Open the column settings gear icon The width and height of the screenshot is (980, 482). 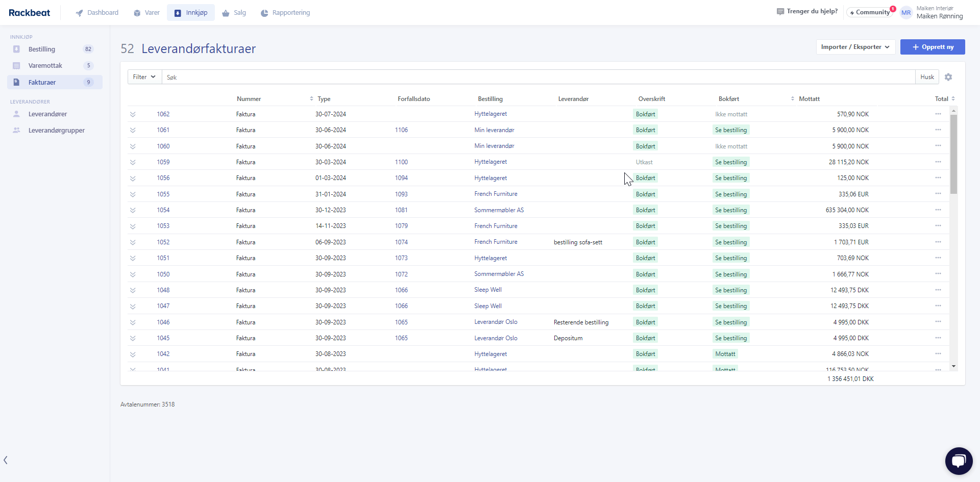point(948,77)
